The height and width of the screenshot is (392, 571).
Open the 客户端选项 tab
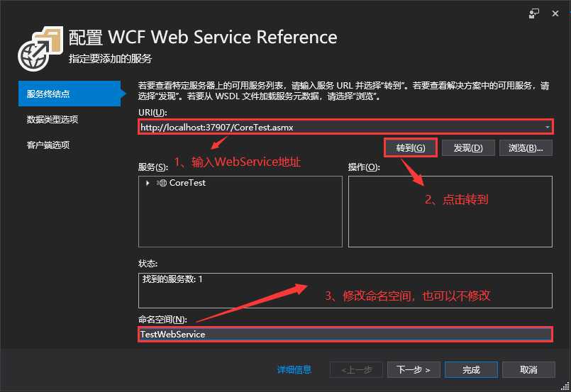48,145
